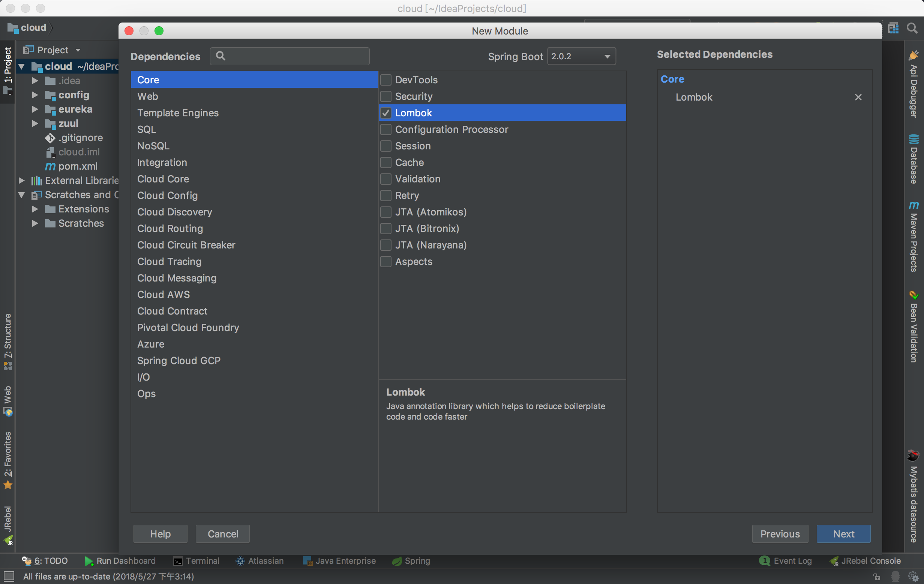Remove Lombok from the selected dependencies with the X icon
This screenshot has width=924, height=584.
(858, 97)
